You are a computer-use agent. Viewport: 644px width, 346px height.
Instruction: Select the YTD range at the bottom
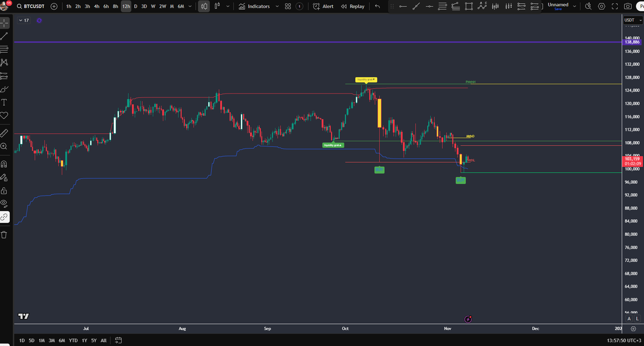(x=73, y=341)
